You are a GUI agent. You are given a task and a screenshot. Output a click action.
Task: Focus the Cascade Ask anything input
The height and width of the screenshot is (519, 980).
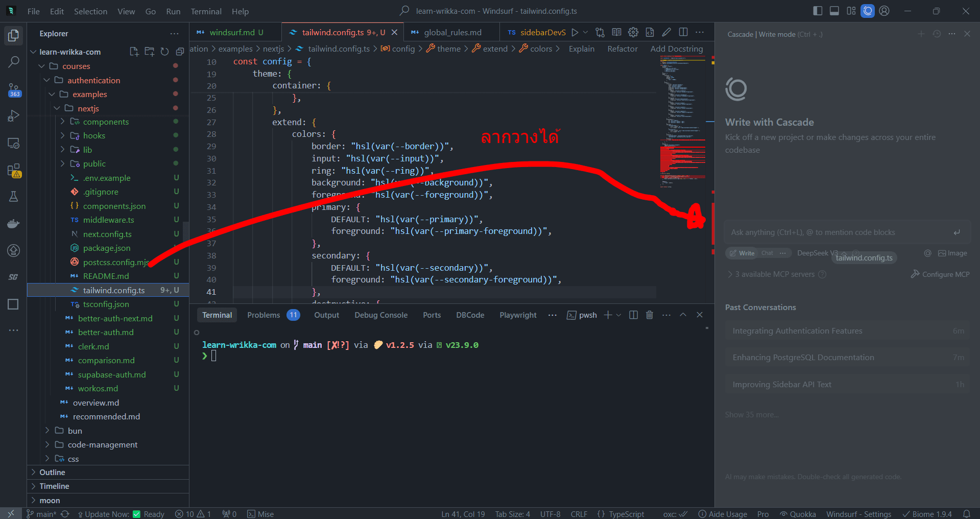coord(847,232)
